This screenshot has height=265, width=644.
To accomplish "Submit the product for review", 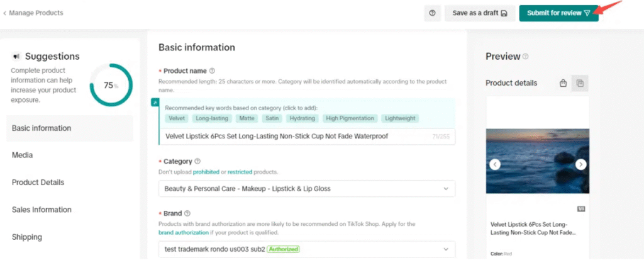I will [558, 13].
